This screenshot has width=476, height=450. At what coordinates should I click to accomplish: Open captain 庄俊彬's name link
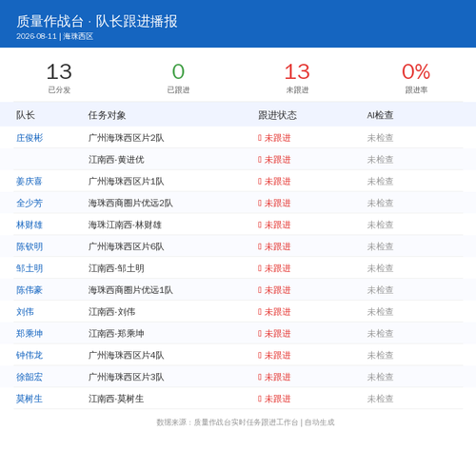30,138
